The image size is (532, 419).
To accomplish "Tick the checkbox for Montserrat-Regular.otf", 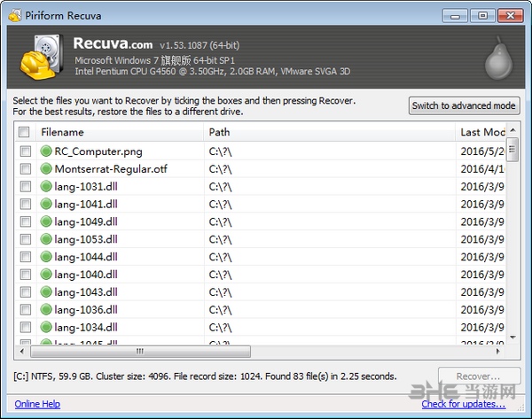I will click(26, 169).
